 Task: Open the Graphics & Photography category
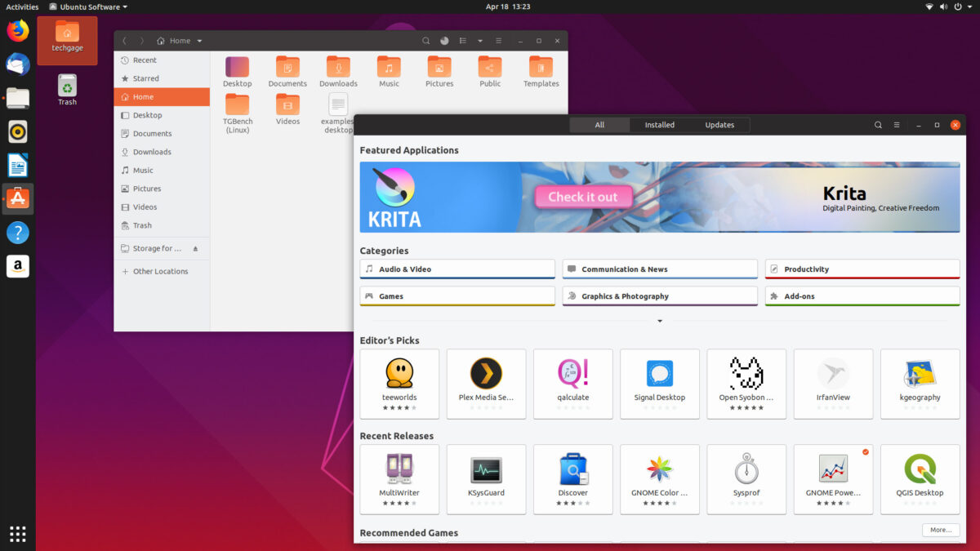(659, 296)
